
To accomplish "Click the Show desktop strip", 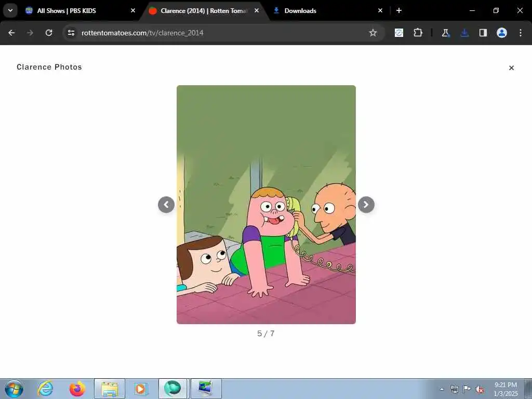I will [528, 389].
